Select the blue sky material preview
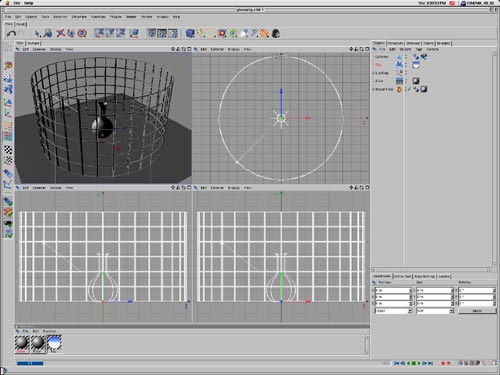The width and height of the screenshot is (500, 375). (x=54, y=344)
